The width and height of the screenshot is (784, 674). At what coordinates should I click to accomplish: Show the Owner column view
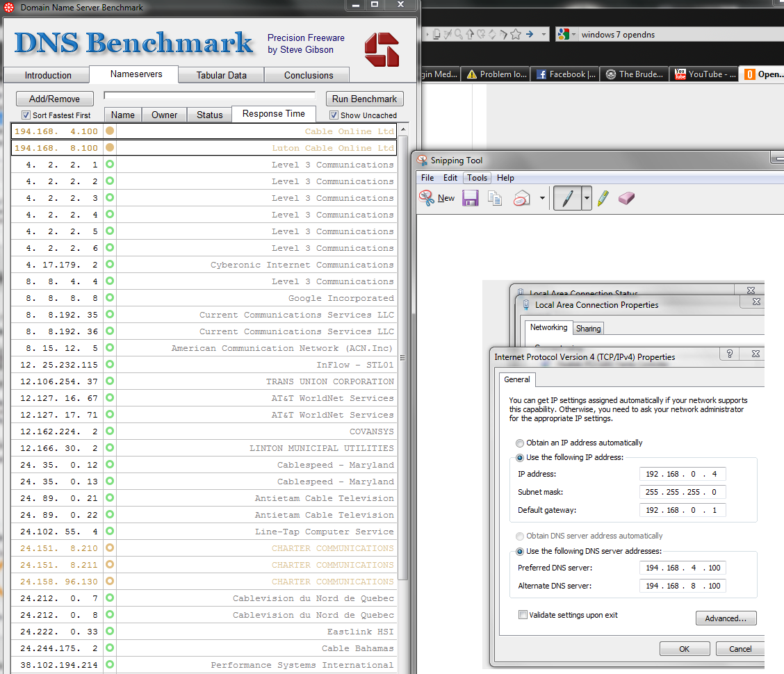click(x=164, y=115)
